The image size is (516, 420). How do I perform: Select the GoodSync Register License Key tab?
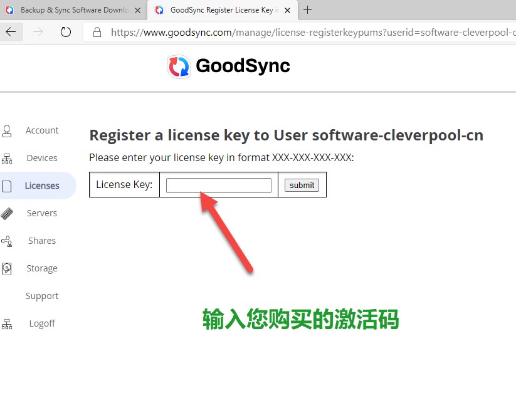point(223,10)
